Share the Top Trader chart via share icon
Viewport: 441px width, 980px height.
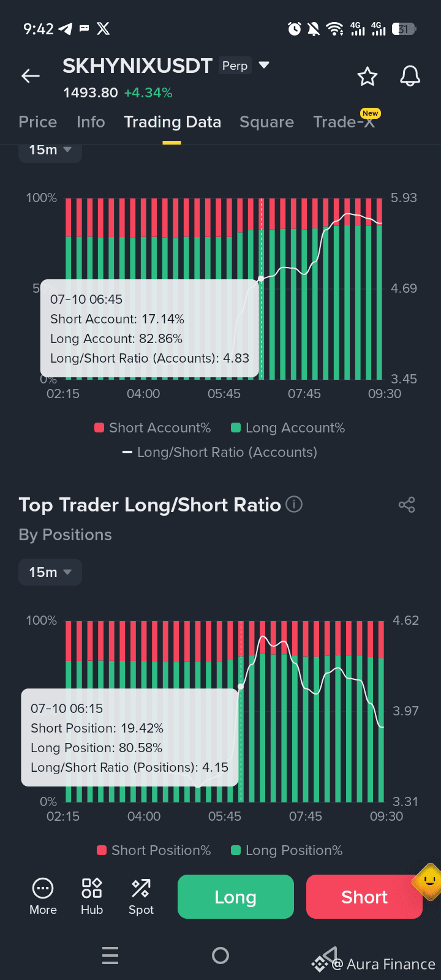[407, 505]
